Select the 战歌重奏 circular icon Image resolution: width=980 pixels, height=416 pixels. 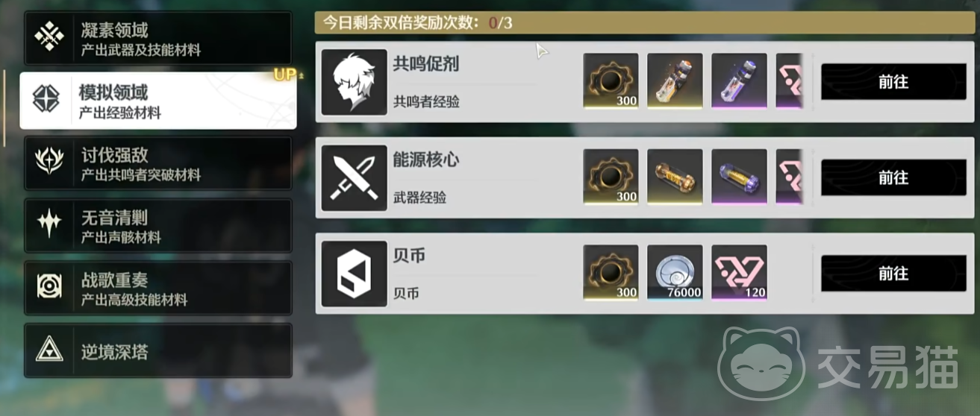(50, 286)
